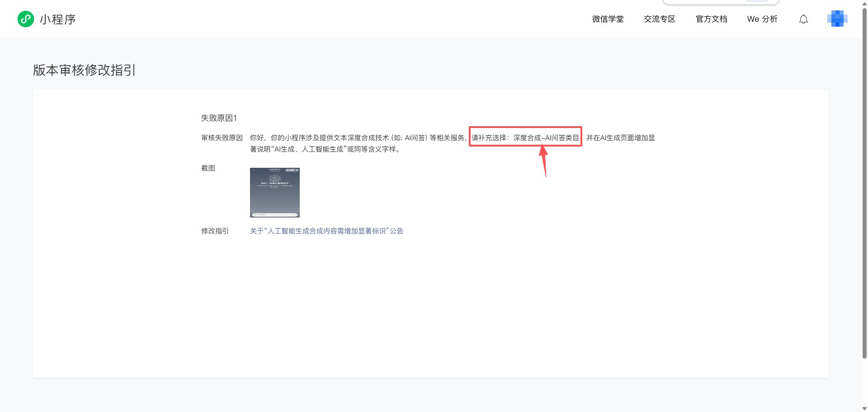Image resolution: width=868 pixels, height=412 pixels.
Task: Select We 分析 in the top navigation
Action: coord(762,19)
